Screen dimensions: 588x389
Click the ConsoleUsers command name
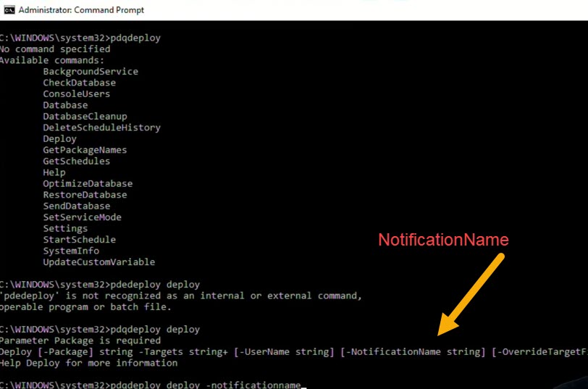77,93
